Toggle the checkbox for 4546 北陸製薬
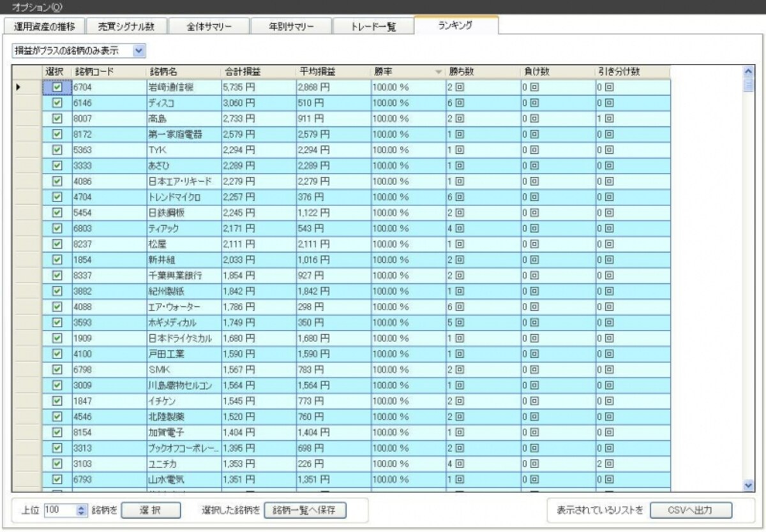Image resolution: width=766 pixels, height=532 pixels. (57, 417)
